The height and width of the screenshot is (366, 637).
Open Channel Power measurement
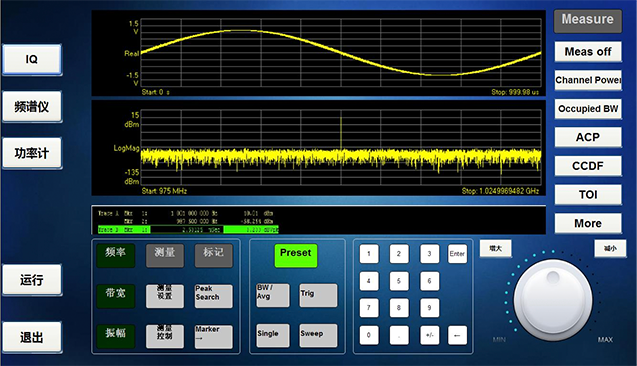[588, 80]
